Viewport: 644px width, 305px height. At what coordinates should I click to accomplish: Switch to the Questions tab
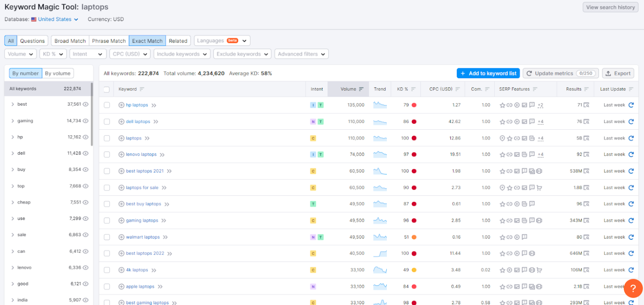[32, 41]
